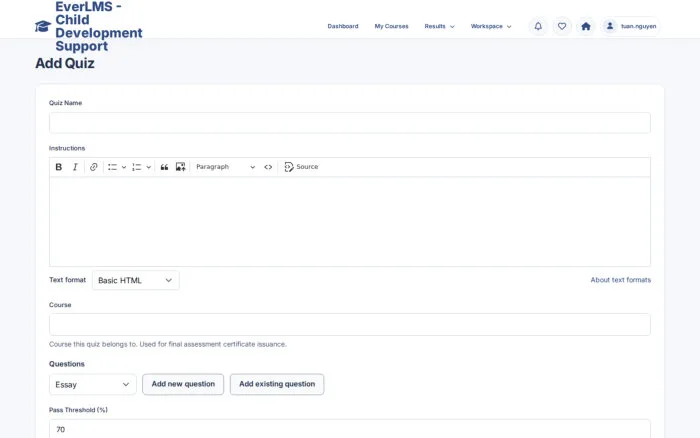
Task: Click the graduation cap logo icon
Action: pos(43,26)
